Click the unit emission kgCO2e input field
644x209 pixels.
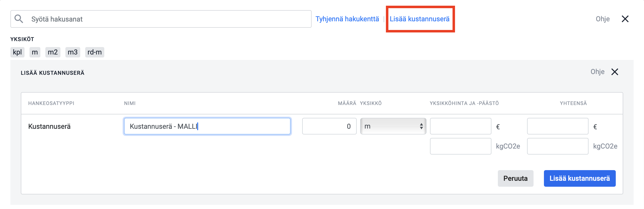(x=460, y=146)
